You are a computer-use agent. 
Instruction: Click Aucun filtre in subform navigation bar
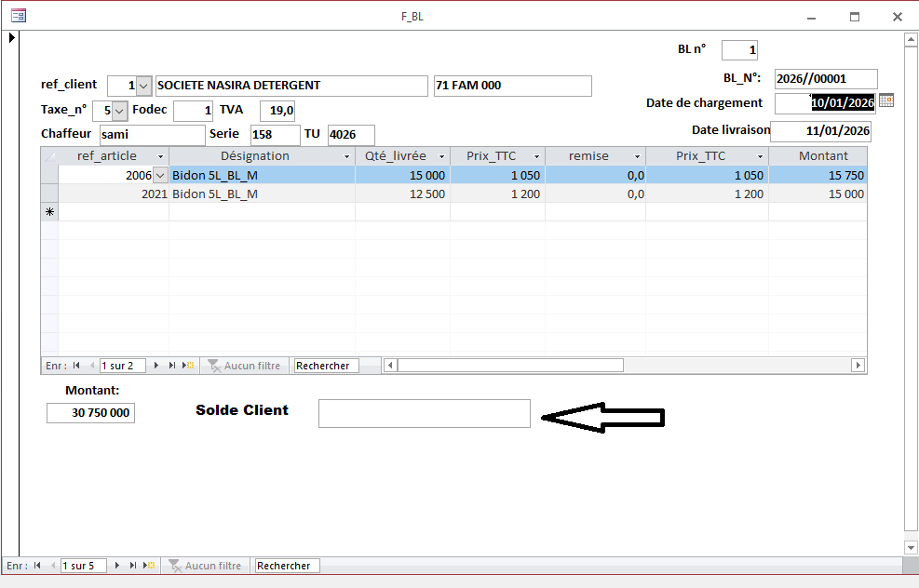pos(244,366)
